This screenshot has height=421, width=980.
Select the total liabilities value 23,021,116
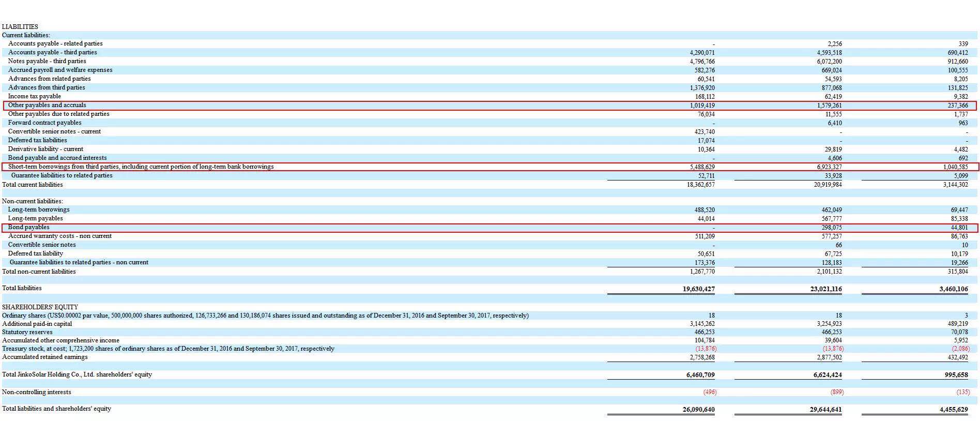(x=825, y=289)
